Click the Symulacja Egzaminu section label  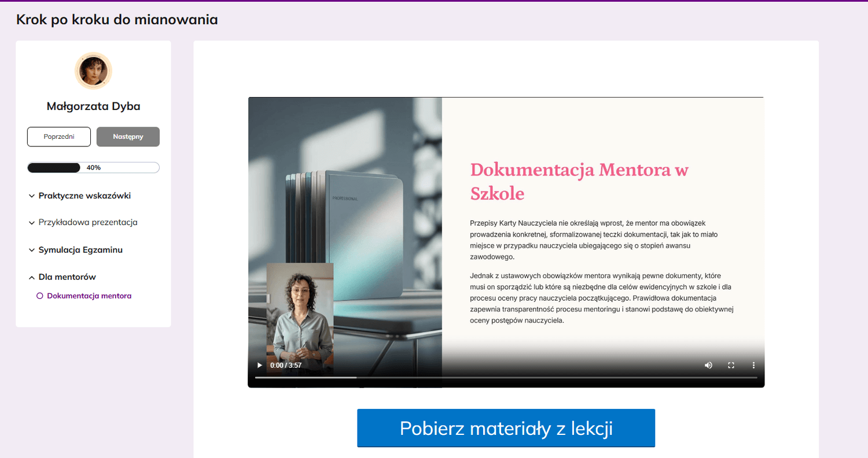[80, 250]
